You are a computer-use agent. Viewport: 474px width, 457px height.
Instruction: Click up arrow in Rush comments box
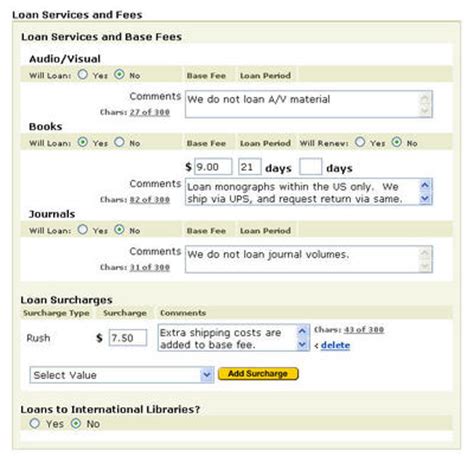tap(302, 331)
